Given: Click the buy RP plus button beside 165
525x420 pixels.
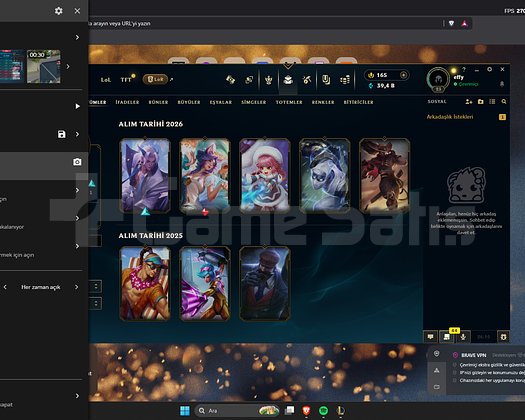Looking at the screenshot, I should point(404,75).
